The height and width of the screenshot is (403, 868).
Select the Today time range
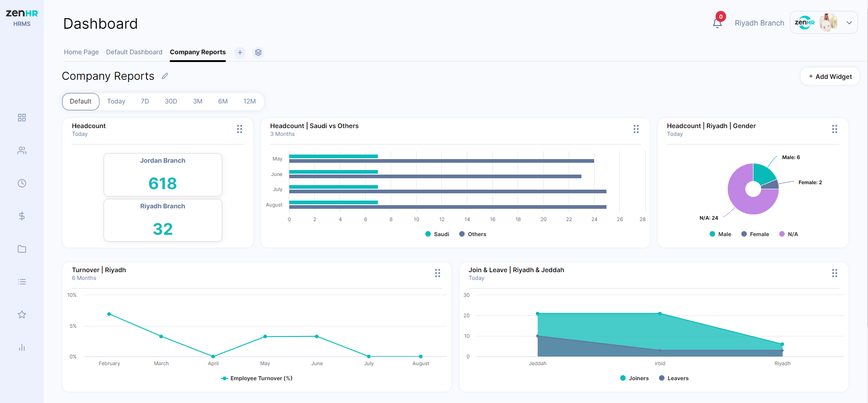click(x=116, y=101)
